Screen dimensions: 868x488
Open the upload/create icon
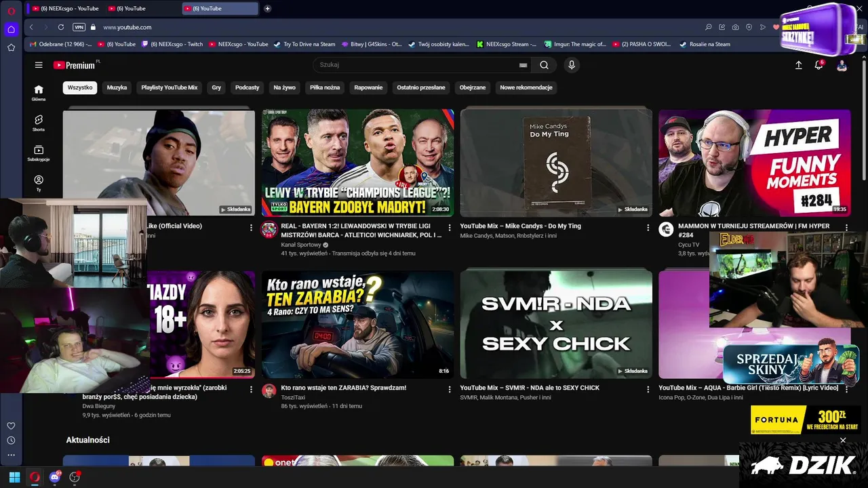pos(798,65)
